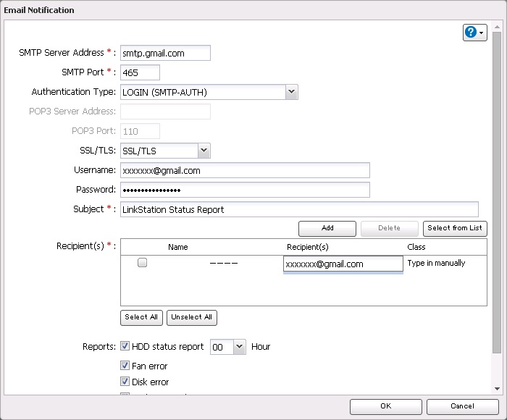Edit the recipient email address field
The height and width of the screenshot is (420, 507).
(343, 264)
